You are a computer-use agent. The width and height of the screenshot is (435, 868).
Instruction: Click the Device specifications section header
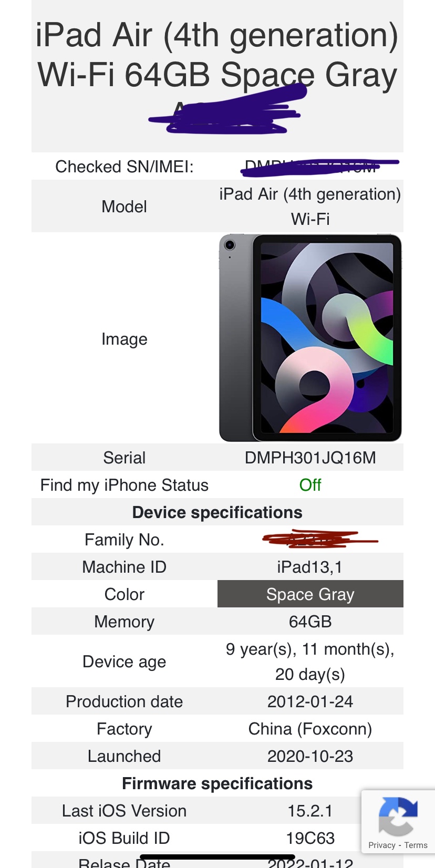(217, 512)
